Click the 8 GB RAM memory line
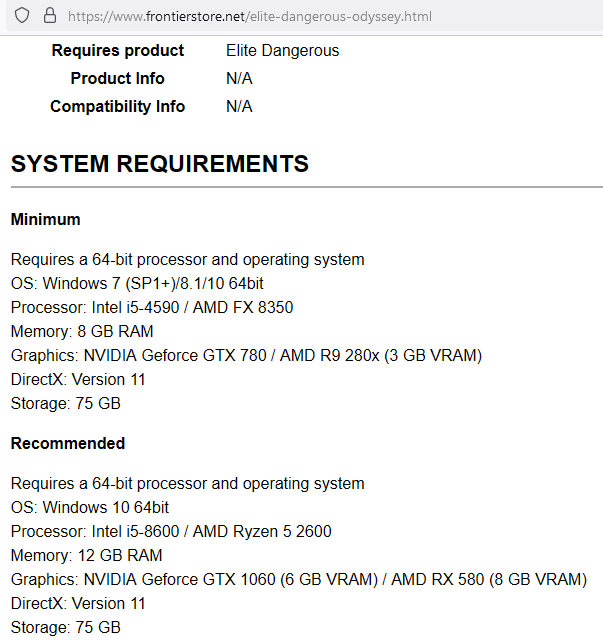The height and width of the screenshot is (642, 603). 82,331
